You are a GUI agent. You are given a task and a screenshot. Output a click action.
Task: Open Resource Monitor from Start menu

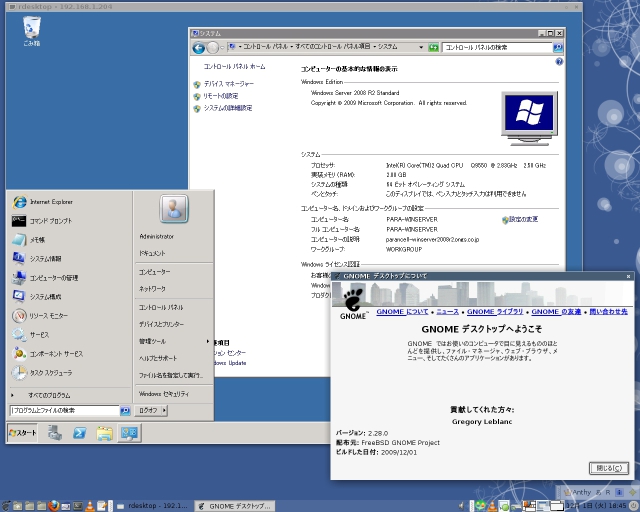point(69,316)
